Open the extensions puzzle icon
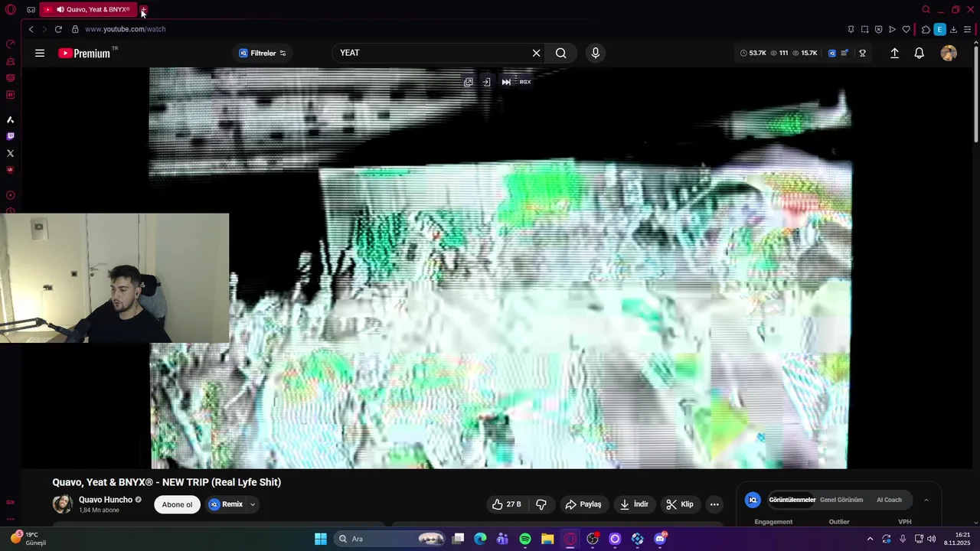 [x=926, y=29]
